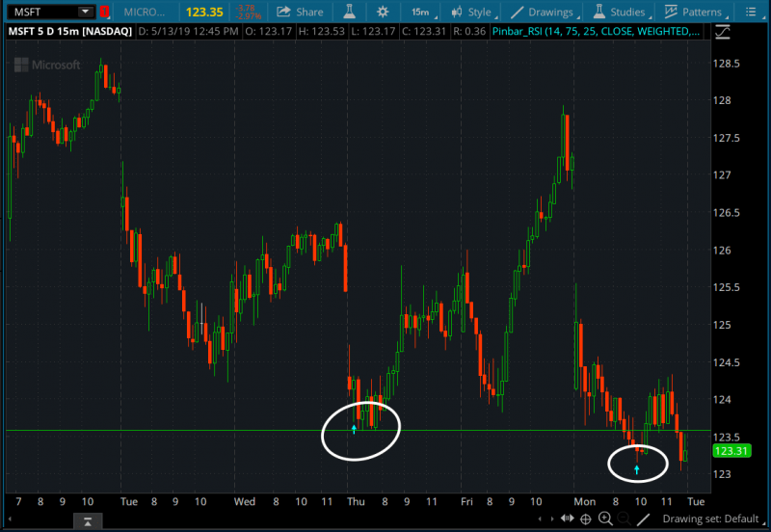Screen dimensions: 771x532
Task: Click the collapse lower panel arrow button
Action: (88, 521)
